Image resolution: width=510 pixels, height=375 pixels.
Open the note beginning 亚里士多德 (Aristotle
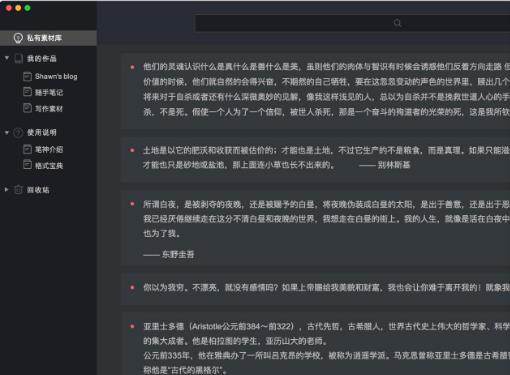coord(315,344)
